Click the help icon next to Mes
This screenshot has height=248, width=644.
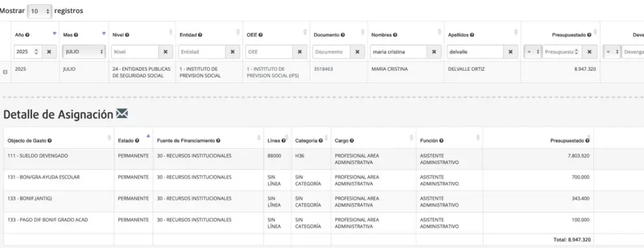[x=76, y=35]
